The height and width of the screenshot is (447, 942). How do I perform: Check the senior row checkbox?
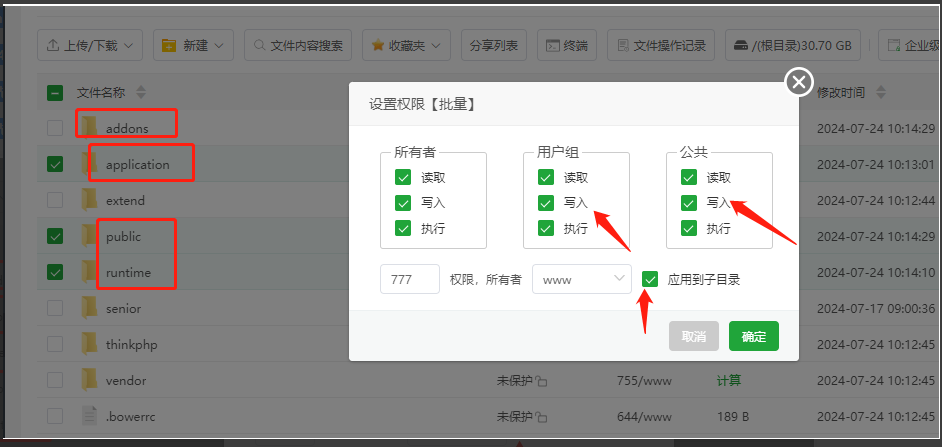(55, 308)
